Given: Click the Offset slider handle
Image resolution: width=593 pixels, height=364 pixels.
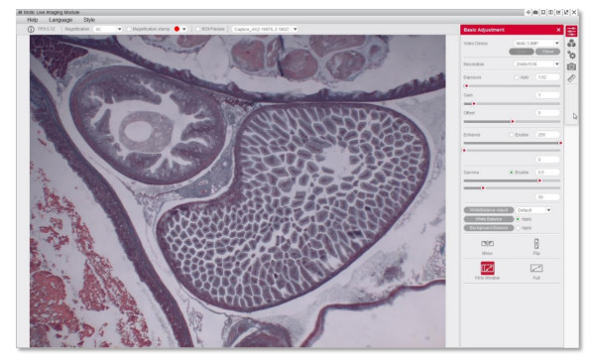Looking at the screenshot, I should coord(513,121).
